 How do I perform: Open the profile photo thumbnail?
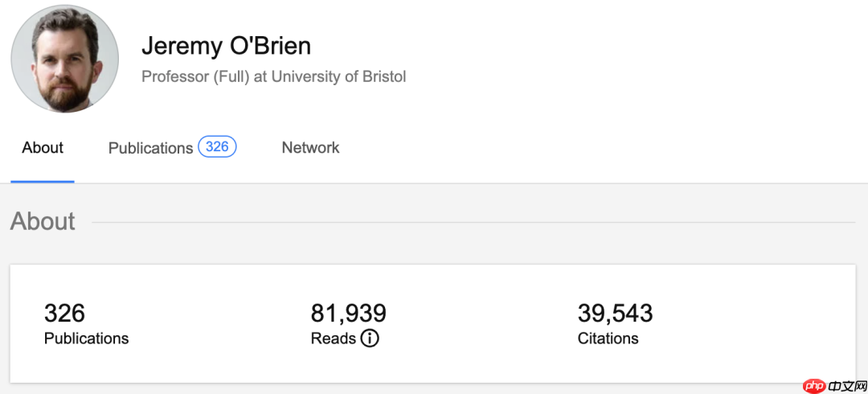tap(64, 59)
